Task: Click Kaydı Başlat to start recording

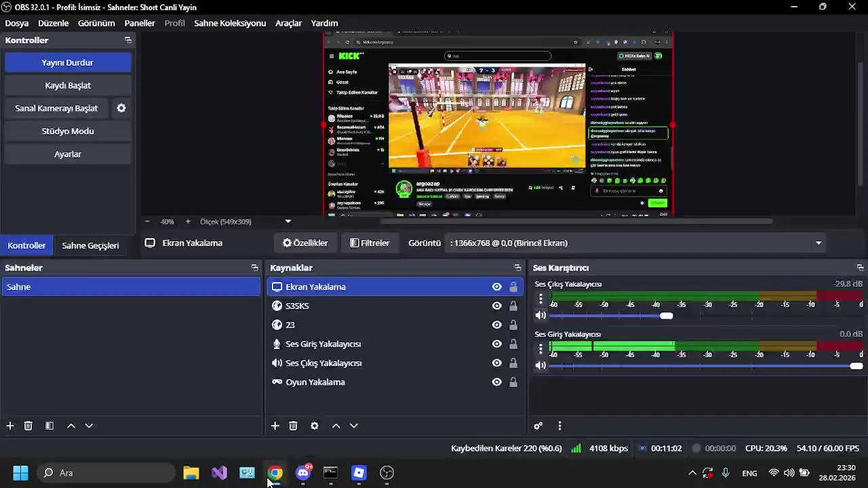Action: tap(68, 85)
